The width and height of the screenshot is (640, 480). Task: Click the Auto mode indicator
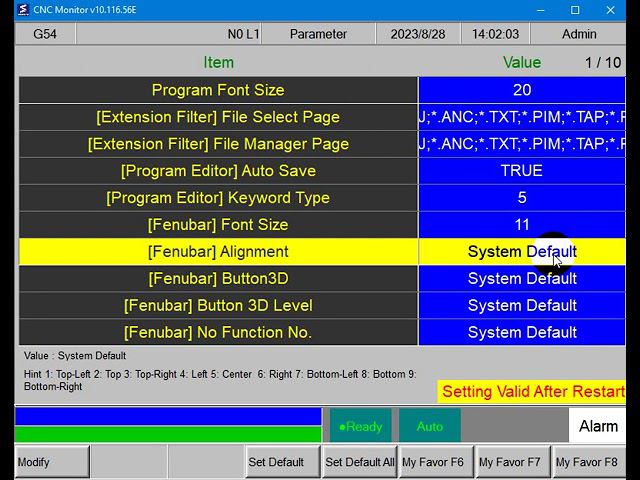[x=430, y=426]
